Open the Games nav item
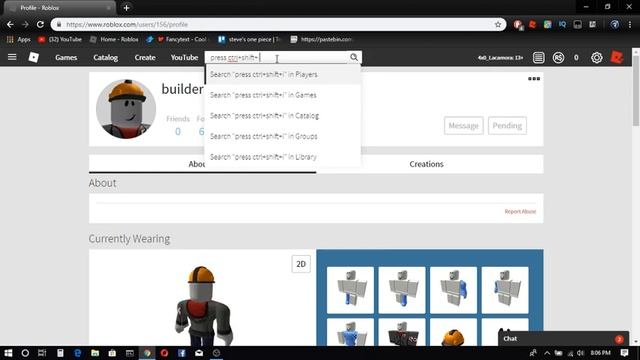This screenshot has width=640, height=360. tap(66, 58)
